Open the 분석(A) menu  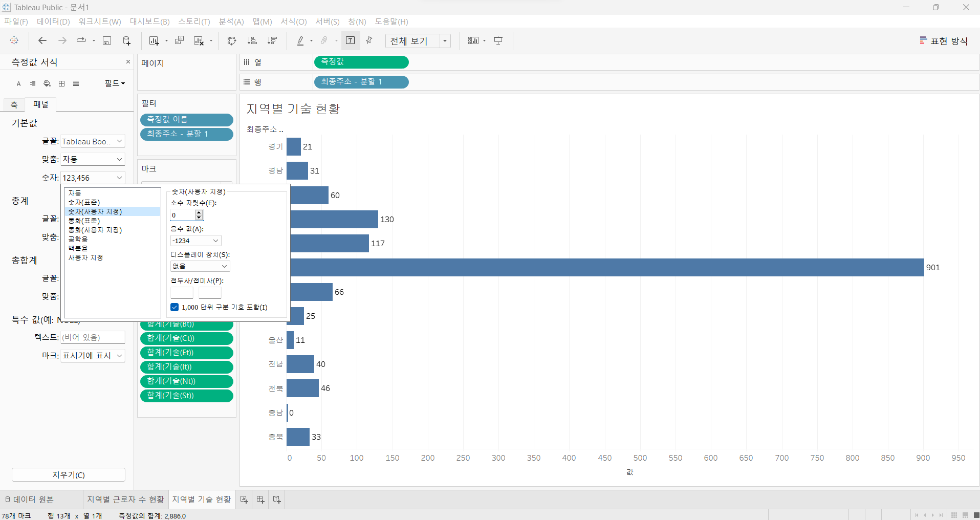(231, 21)
